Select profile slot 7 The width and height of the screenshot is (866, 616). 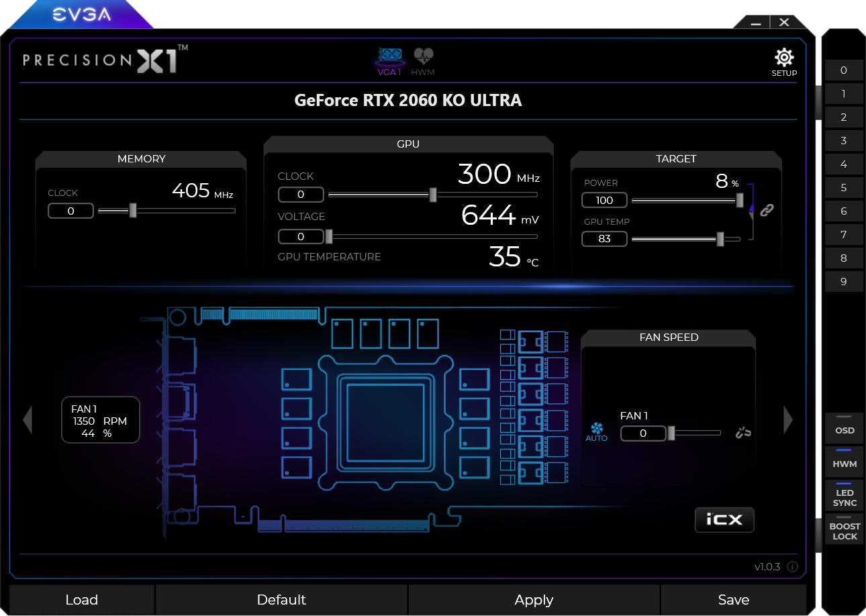point(844,235)
